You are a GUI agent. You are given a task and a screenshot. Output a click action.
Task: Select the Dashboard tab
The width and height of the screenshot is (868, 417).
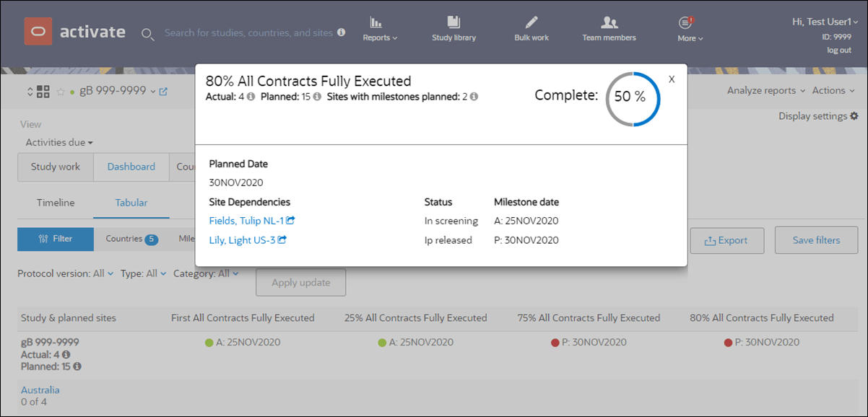(131, 166)
